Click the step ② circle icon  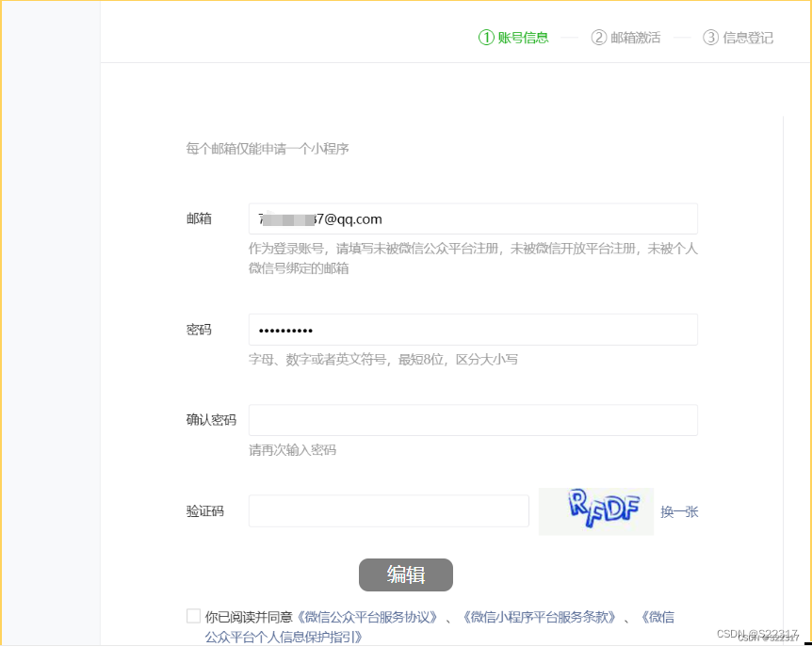pos(598,38)
